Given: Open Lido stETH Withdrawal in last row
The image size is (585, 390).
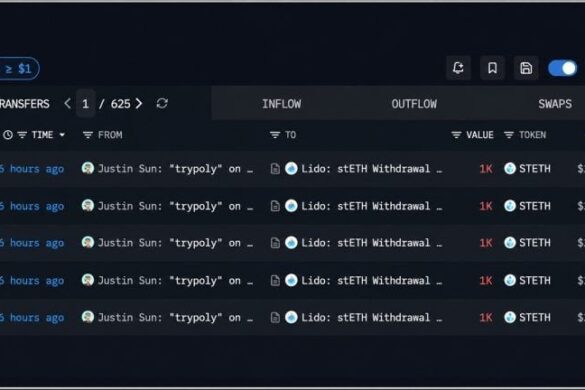Looking at the screenshot, I should [364, 318].
